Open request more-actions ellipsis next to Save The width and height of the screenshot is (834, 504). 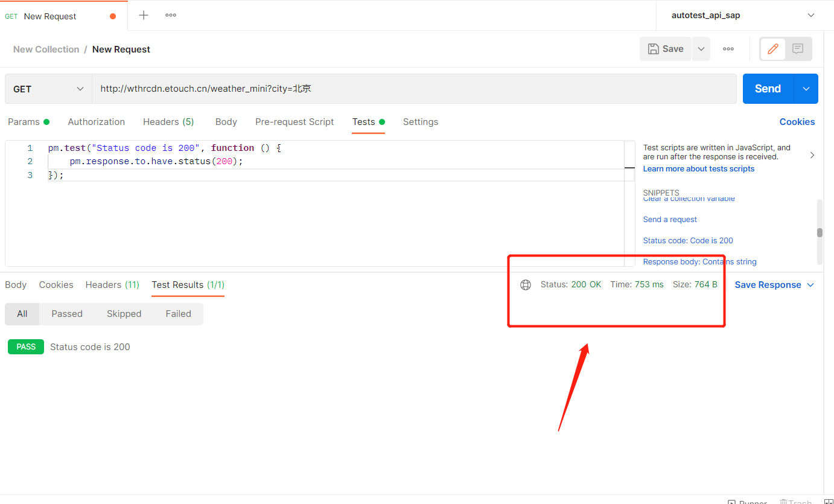pyautogui.click(x=728, y=49)
